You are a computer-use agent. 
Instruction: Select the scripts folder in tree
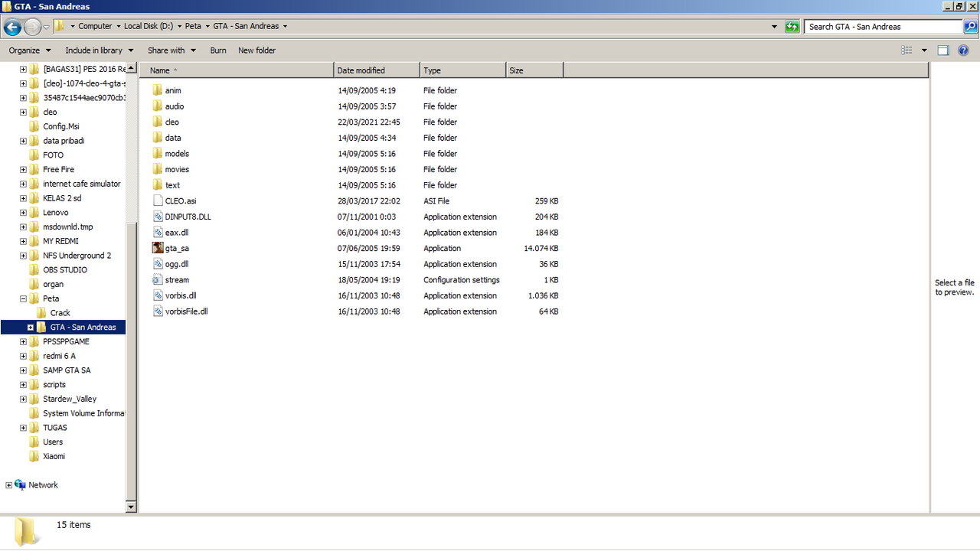coord(54,385)
